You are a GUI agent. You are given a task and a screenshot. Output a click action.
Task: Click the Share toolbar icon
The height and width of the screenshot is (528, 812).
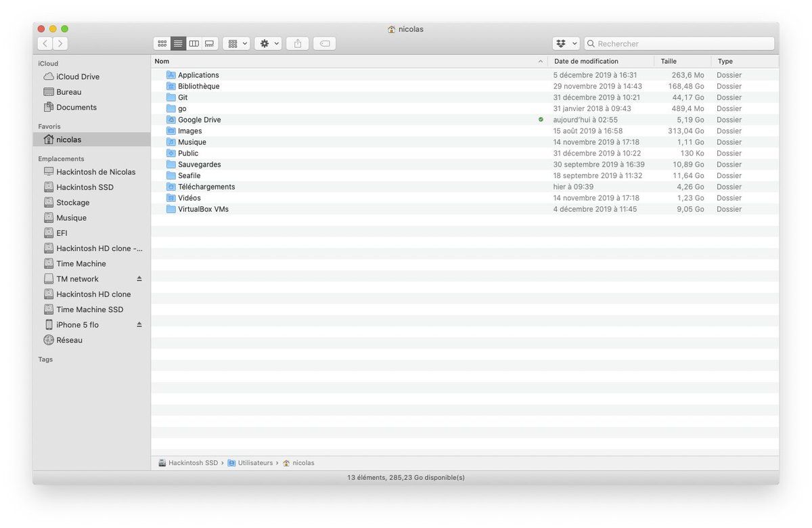298,43
